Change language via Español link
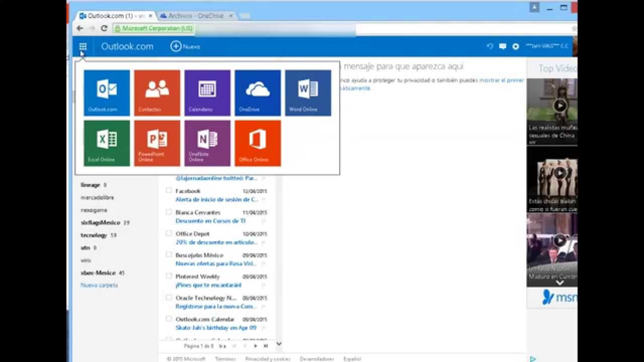Screen dimensions: 644x362 (x=352, y=359)
